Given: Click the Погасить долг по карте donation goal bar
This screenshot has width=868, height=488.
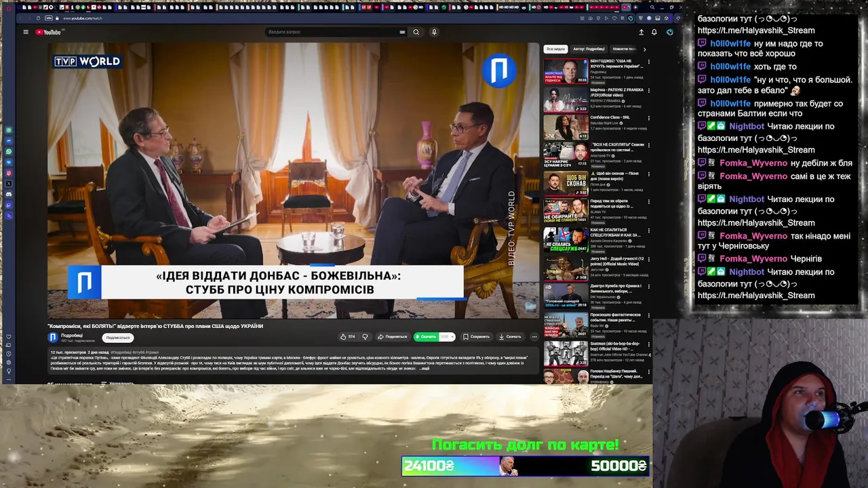Looking at the screenshot, I should click(526, 466).
